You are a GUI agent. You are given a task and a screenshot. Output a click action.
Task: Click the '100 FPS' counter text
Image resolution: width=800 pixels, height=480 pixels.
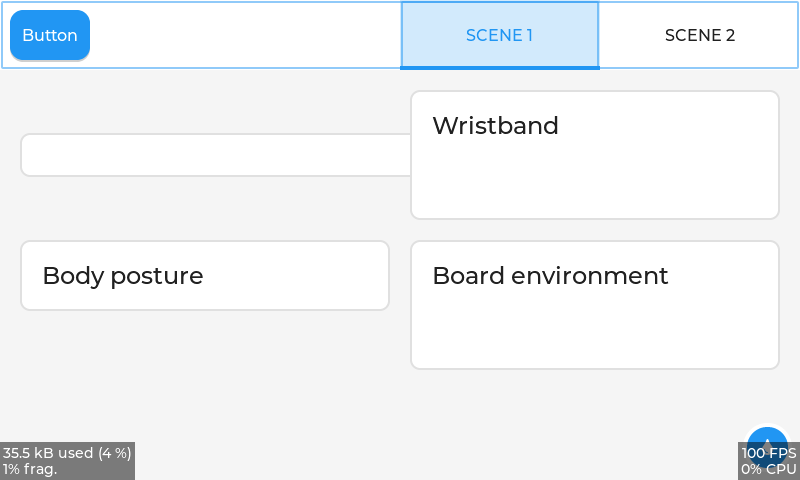click(768, 453)
